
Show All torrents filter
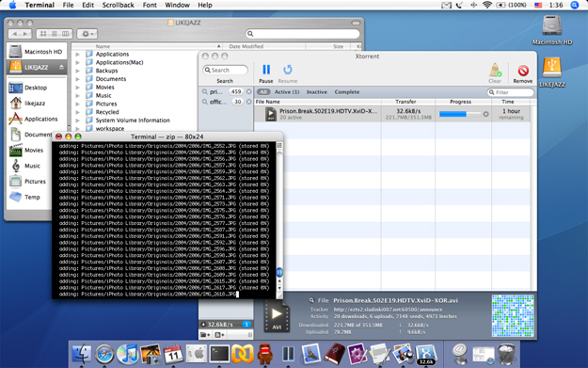[263, 92]
